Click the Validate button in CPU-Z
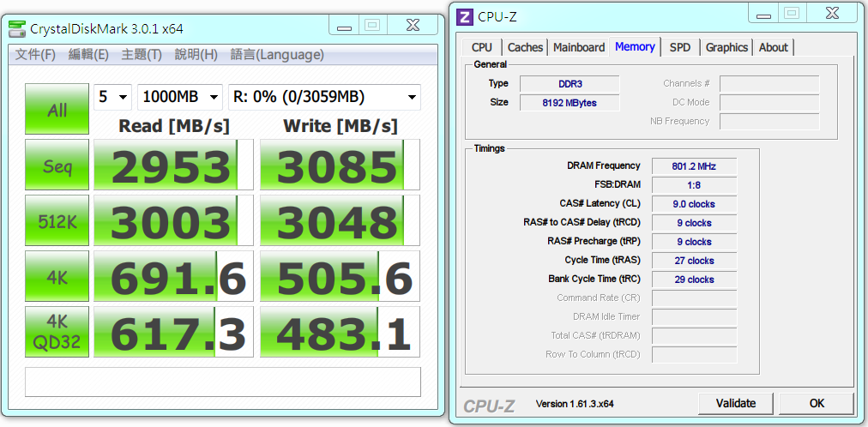Viewport: 868px width, 427px height. [736, 403]
